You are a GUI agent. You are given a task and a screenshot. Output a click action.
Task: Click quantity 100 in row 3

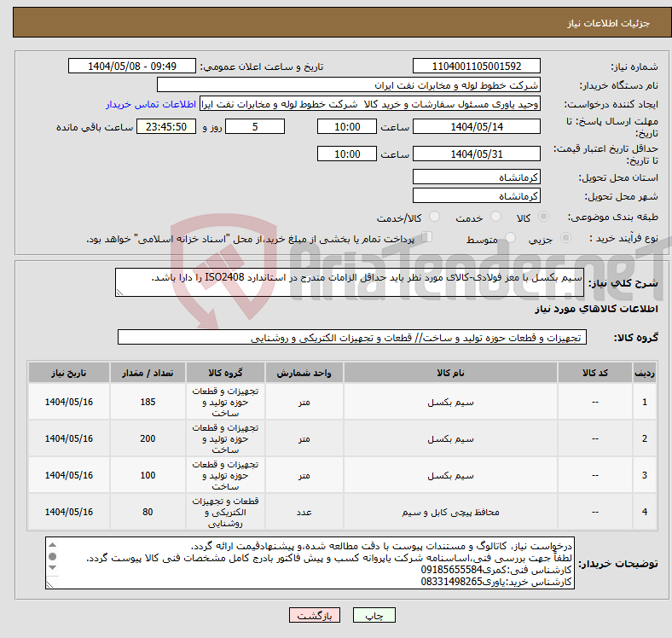[148, 475]
